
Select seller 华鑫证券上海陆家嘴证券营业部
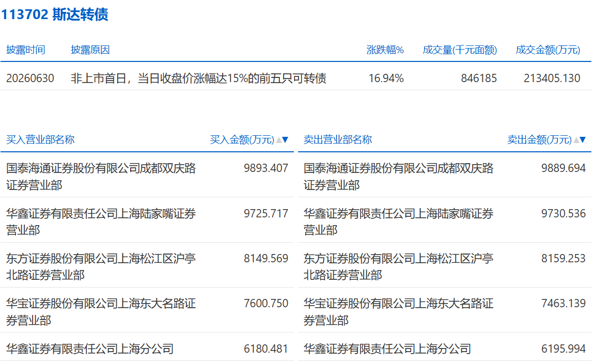(x=398, y=221)
